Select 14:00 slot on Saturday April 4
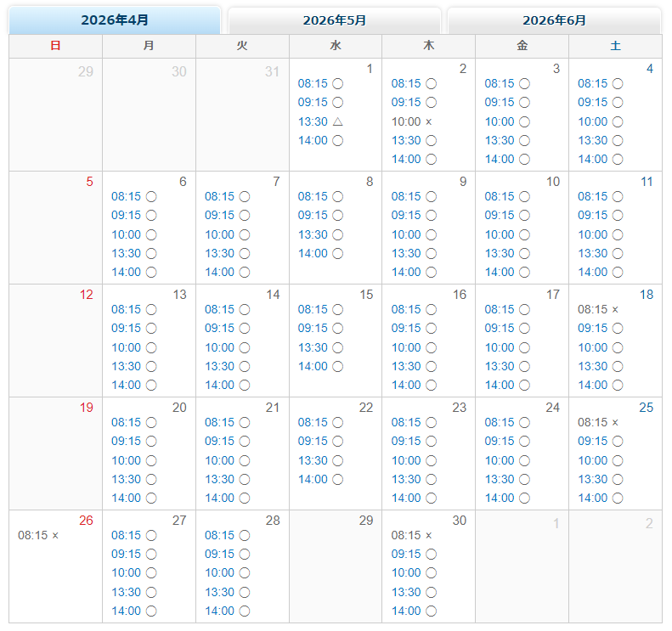672x631 pixels. (x=601, y=159)
